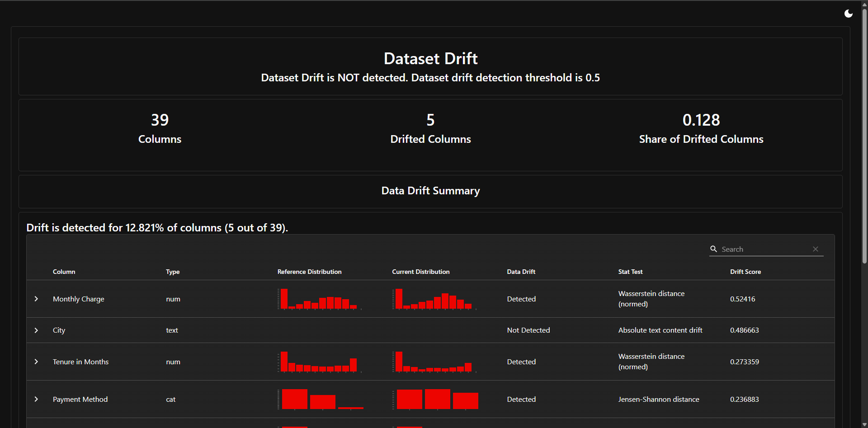The image size is (868, 428).
Task: Toggle dark mode with the moon icon
Action: coord(849,14)
